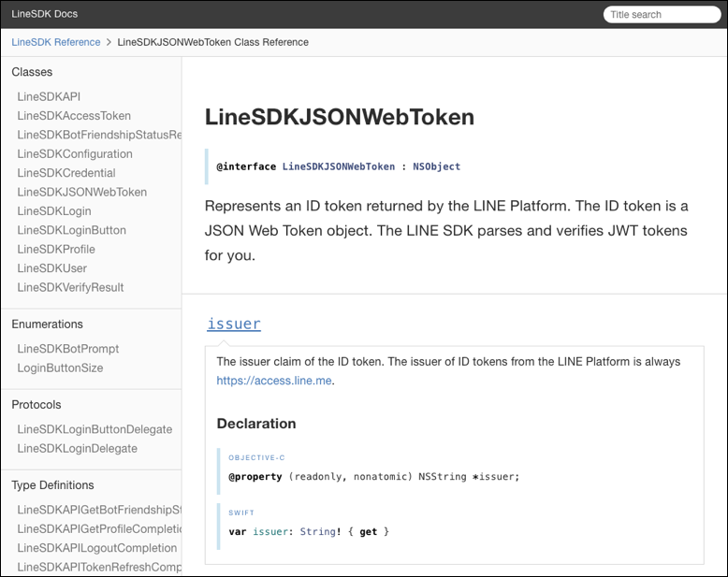Follow the https://access.line.me link
The image size is (728, 577).
[274, 381]
